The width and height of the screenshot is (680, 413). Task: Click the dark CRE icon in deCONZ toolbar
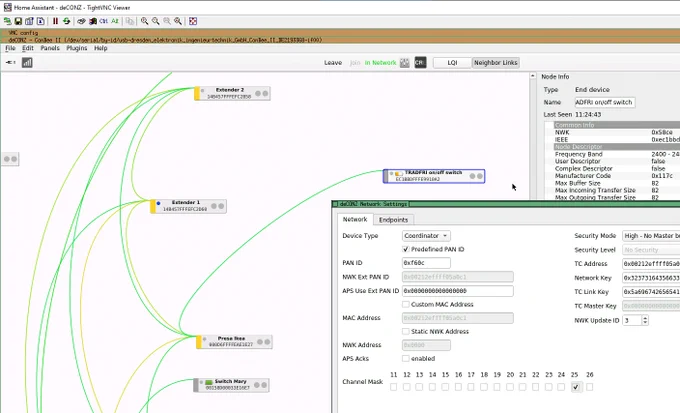(420, 62)
